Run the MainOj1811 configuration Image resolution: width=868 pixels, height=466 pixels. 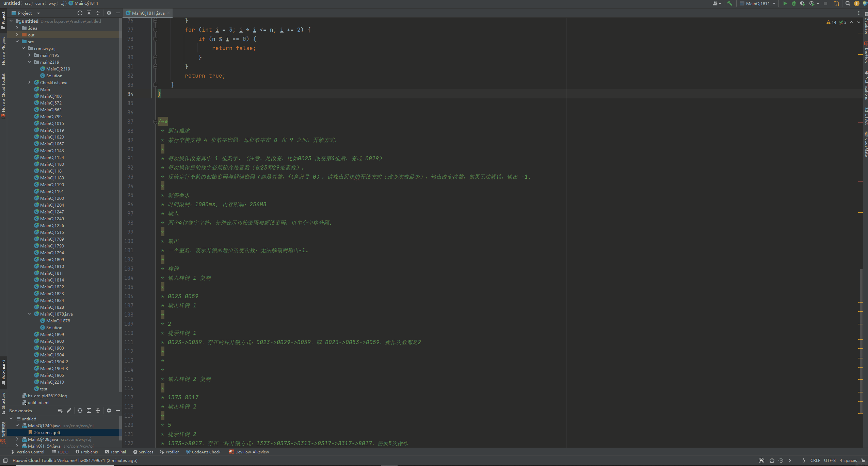[785, 3]
